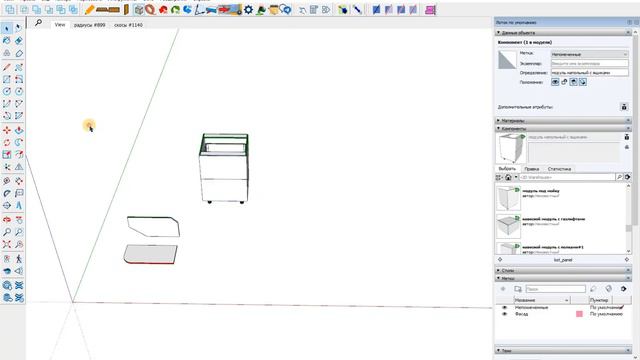The height and width of the screenshot is (360, 640).
Task: Pick the Follow Me tool
Action: [x=19, y=142]
